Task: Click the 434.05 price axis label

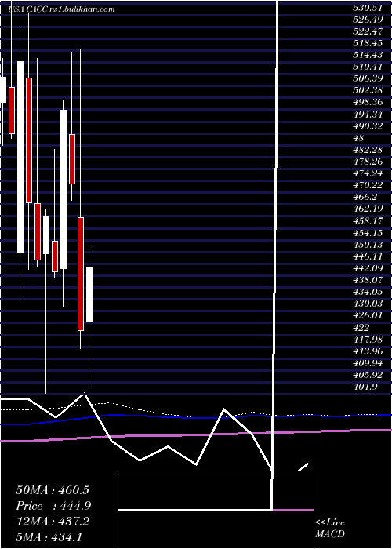Action: click(368, 293)
